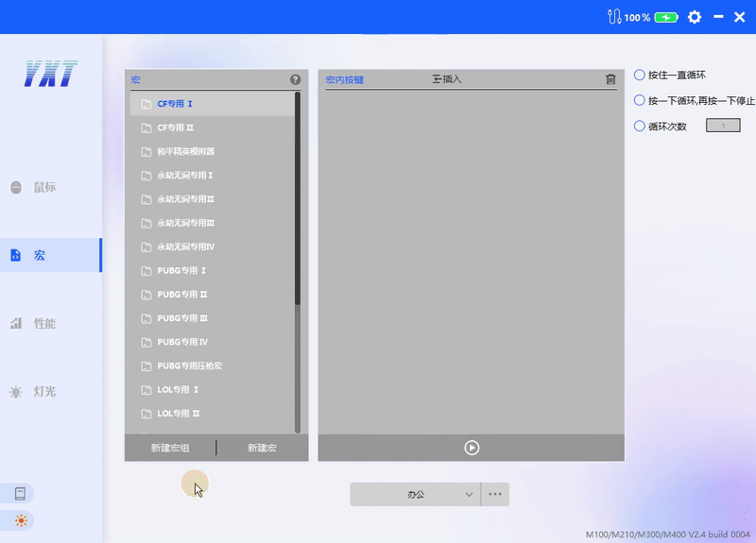756x543 pixels.
Task: Expand the 和平精英模拟器 macro folder
Action: tap(185, 151)
